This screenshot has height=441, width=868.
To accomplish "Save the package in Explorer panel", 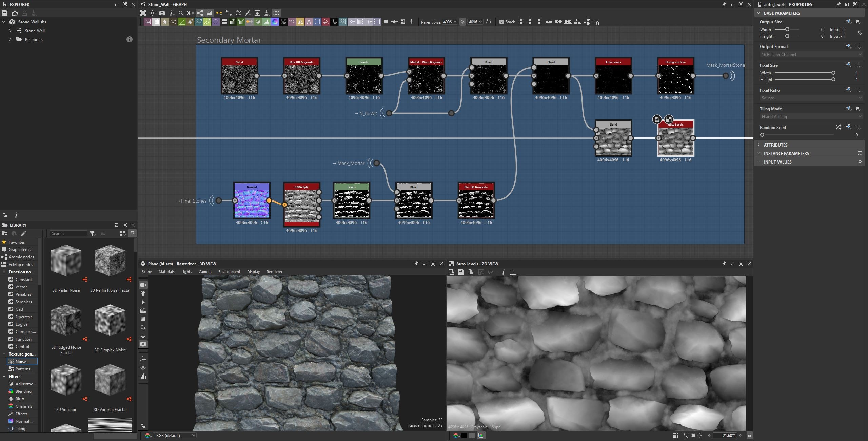I will [5, 13].
